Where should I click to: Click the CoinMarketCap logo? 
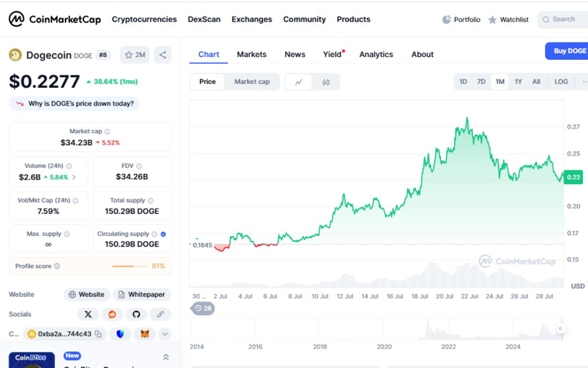point(55,19)
